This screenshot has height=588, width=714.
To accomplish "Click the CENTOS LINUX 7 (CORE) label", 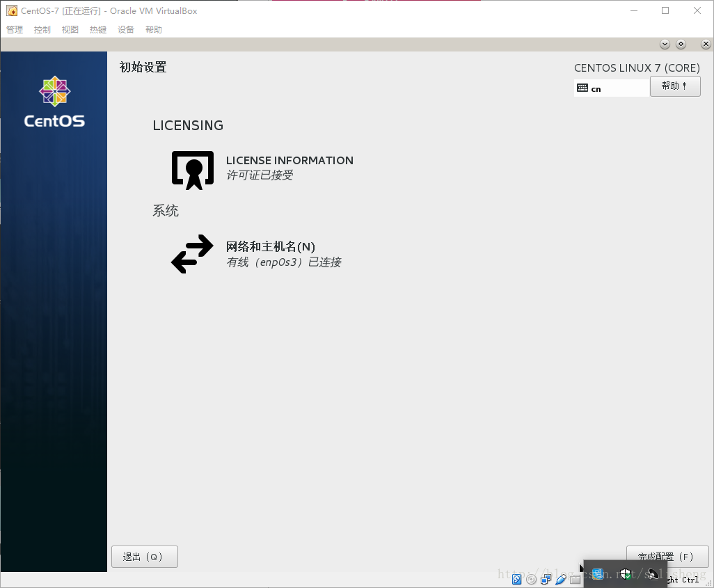I will click(637, 68).
